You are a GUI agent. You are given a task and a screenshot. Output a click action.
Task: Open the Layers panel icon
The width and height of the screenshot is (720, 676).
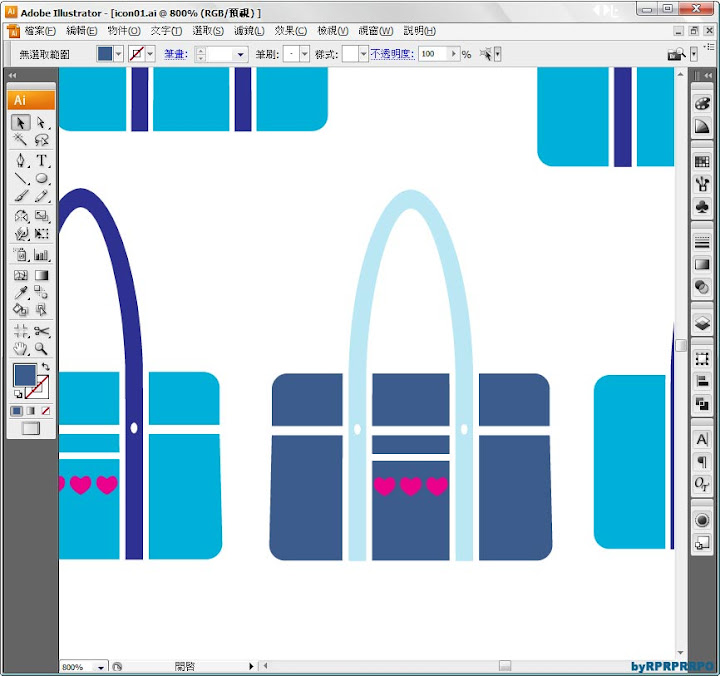tap(702, 322)
